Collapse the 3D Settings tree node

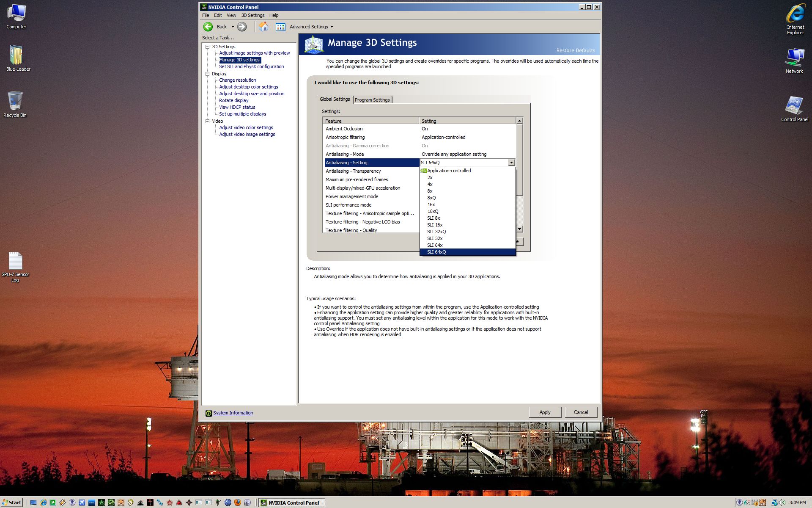[x=208, y=47]
